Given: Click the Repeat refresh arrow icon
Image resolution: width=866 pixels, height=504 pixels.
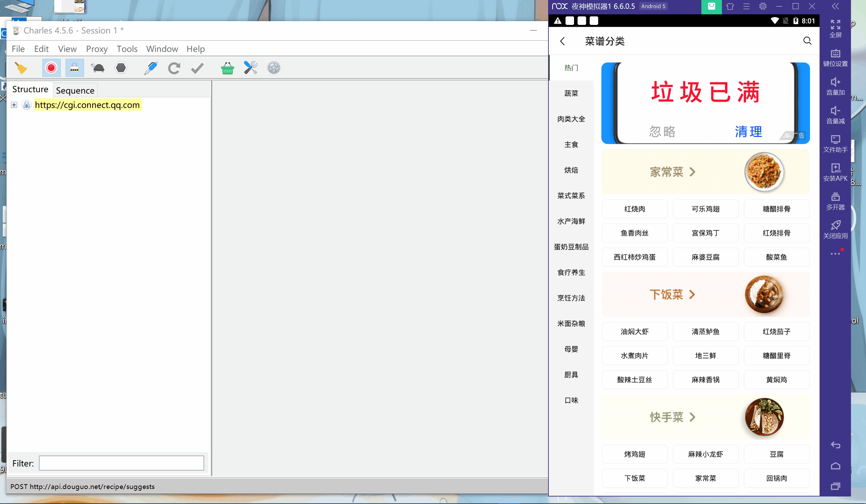Looking at the screenshot, I should (x=174, y=68).
